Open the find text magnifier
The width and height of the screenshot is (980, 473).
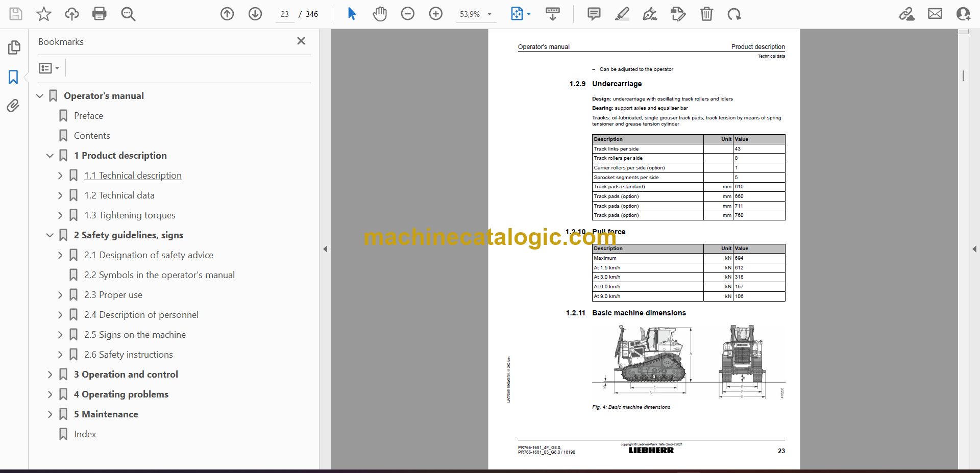point(128,14)
